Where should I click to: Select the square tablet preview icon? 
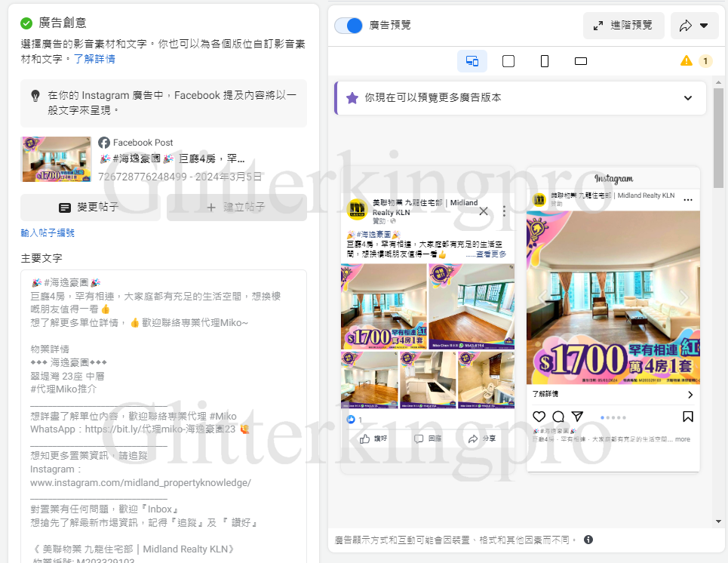(x=508, y=61)
